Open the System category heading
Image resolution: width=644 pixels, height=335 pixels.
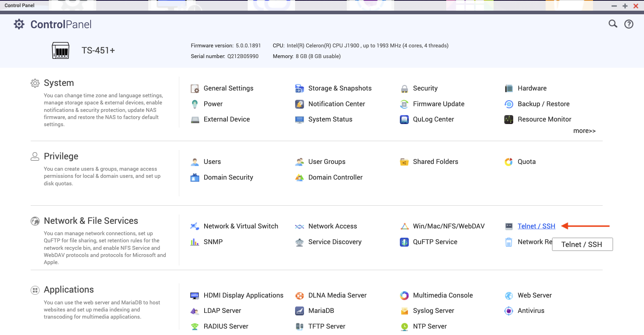click(59, 83)
